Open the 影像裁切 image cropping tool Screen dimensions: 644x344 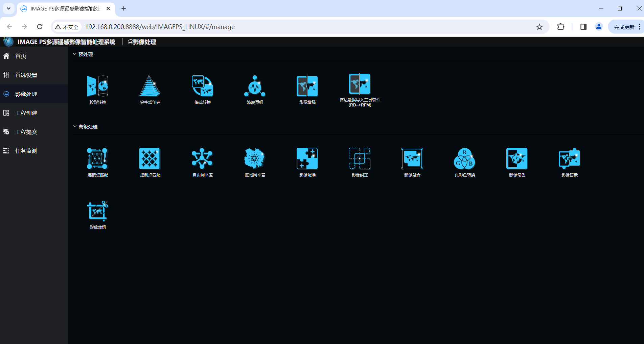tap(97, 212)
